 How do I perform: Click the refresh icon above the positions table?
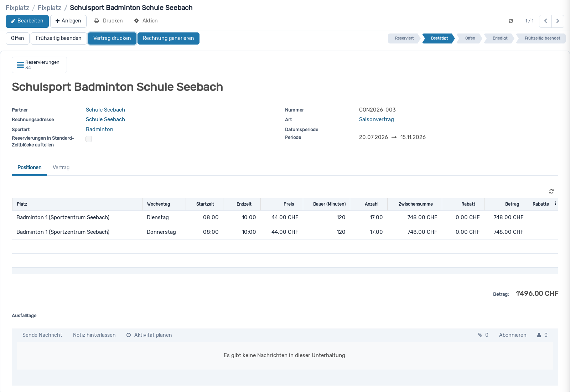pyautogui.click(x=551, y=191)
